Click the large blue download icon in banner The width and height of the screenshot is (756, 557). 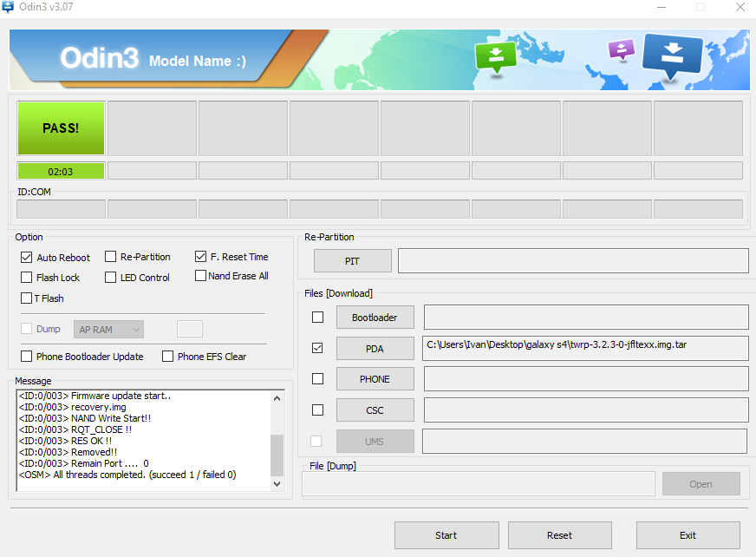click(672, 56)
